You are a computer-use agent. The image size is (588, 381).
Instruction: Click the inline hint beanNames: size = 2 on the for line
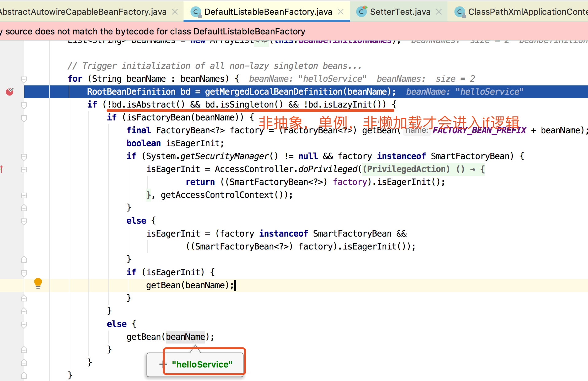[426, 79]
